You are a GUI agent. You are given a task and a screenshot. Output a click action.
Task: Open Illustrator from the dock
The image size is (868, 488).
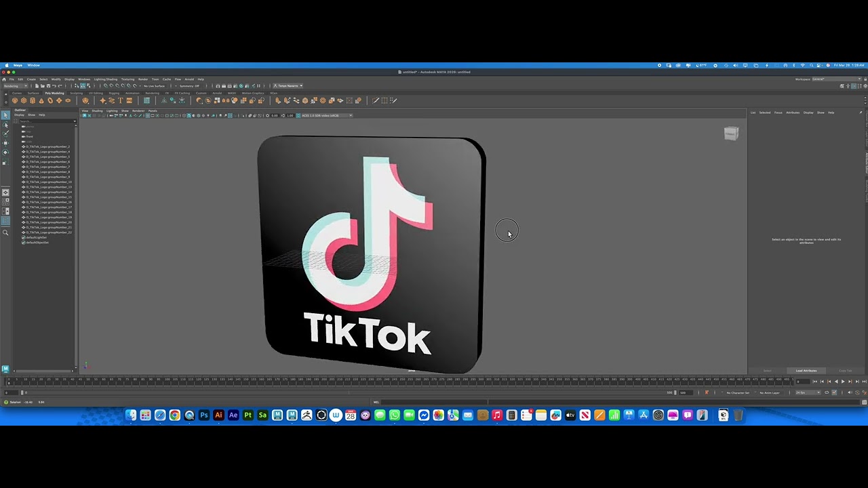point(218,415)
